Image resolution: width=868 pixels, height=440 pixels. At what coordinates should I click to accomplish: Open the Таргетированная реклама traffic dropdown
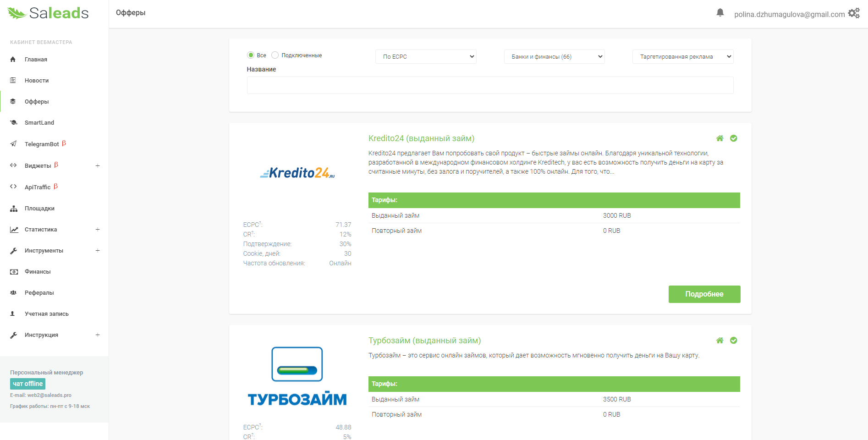683,56
